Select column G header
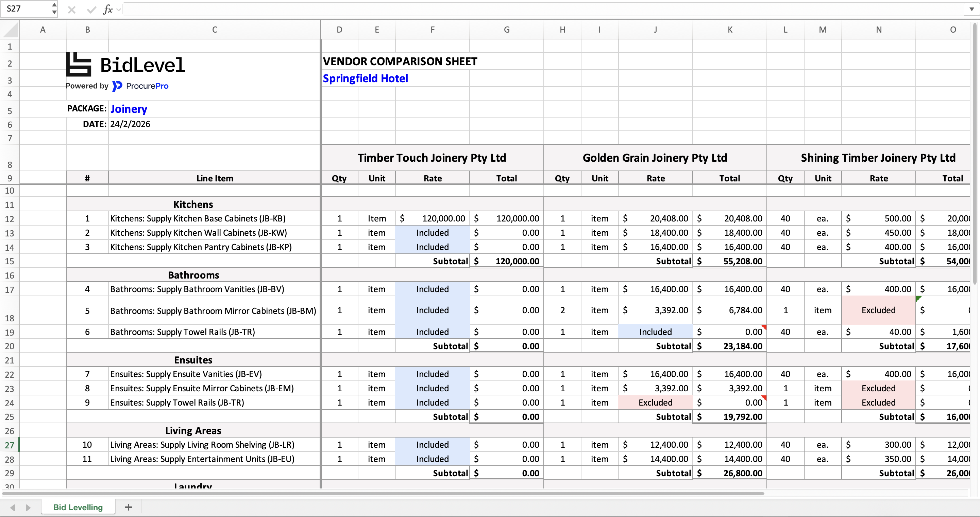Image resolution: width=980 pixels, height=517 pixels. click(x=506, y=29)
